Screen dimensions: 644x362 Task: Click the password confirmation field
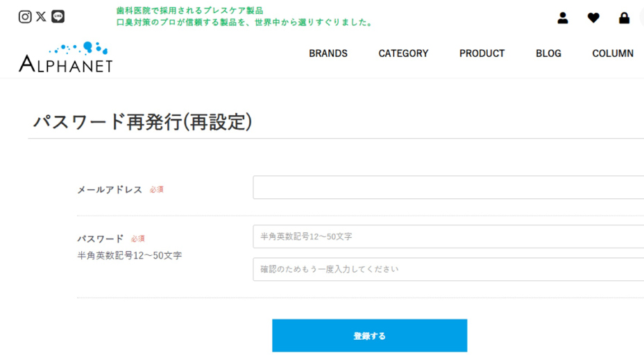click(448, 269)
